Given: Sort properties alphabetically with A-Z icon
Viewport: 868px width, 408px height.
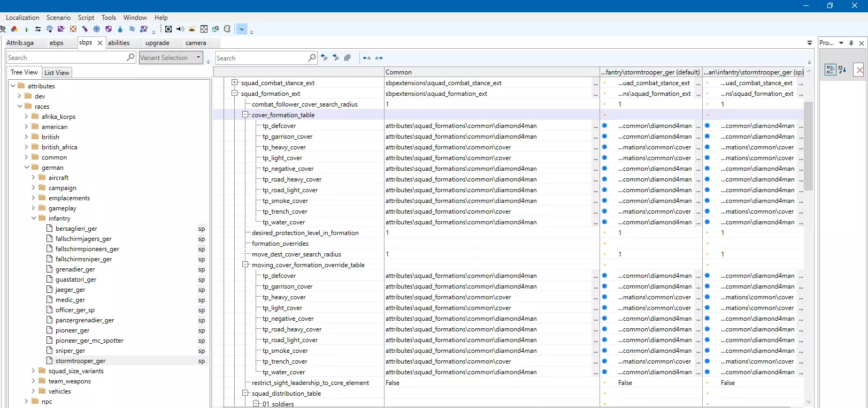Looking at the screenshot, I should [x=842, y=70].
